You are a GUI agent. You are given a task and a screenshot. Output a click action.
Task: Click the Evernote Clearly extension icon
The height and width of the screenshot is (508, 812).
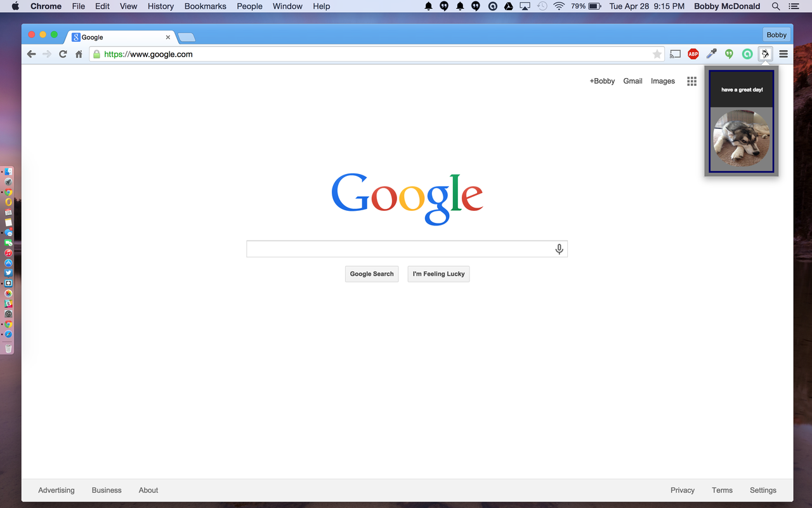coord(746,54)
